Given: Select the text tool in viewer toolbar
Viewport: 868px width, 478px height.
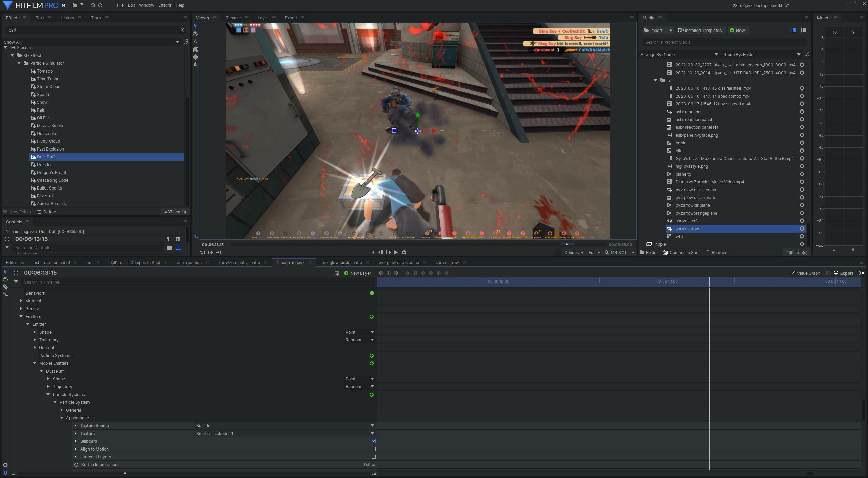Looking at the screenshot, I should pos(195,41).
